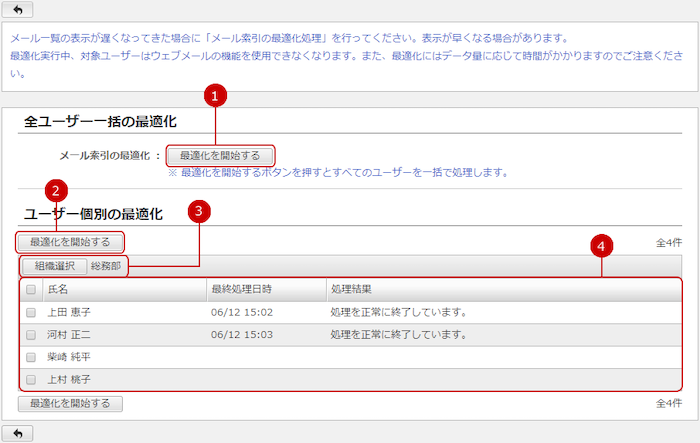
Task: Check the box for 上村 桃子
Action: (31, 380)
